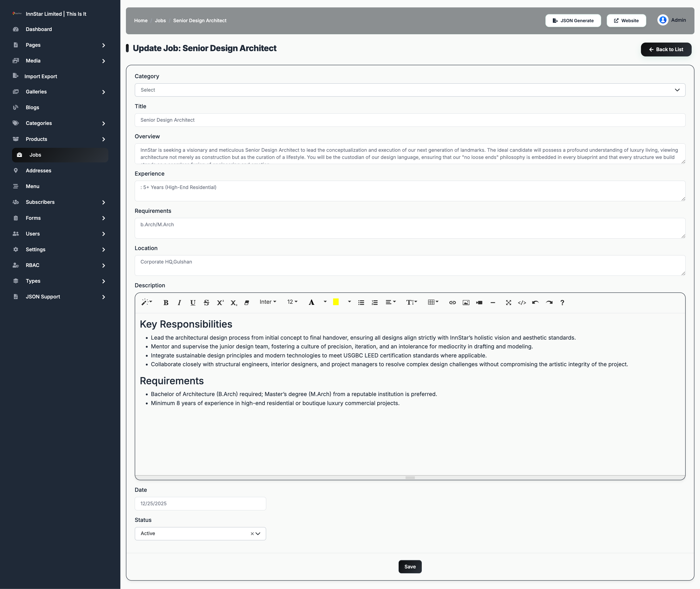Viewport: 700px width, 589px height.
Task: Insert a horizontal rule
Action: [x=493, y=303]
